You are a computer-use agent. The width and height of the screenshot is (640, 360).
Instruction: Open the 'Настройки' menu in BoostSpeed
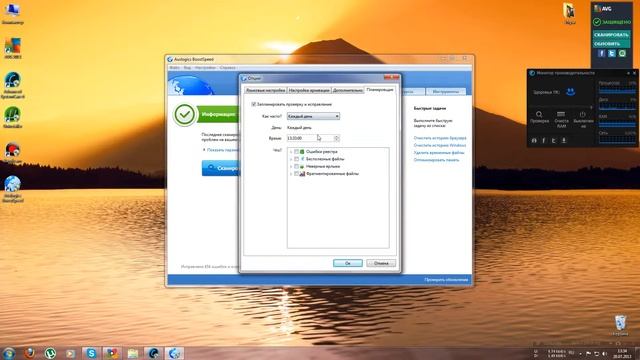(x=205, y=68)
